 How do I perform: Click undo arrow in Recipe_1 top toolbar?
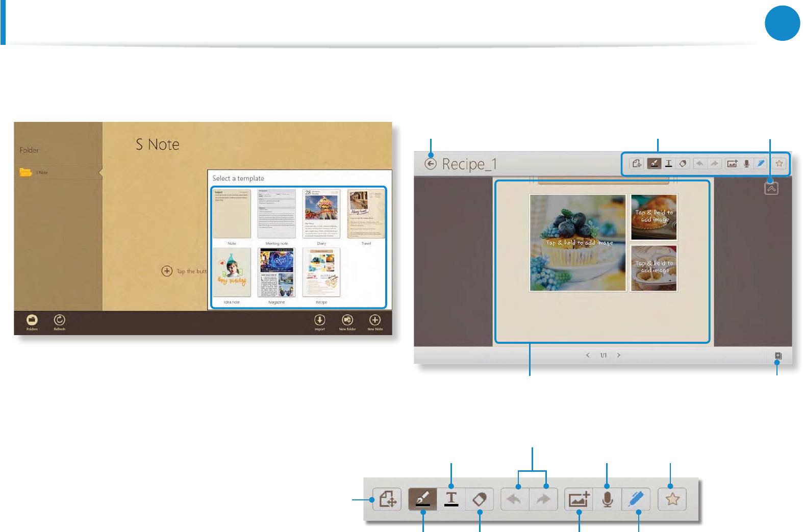pyautogui.click(x=700, y=164)
